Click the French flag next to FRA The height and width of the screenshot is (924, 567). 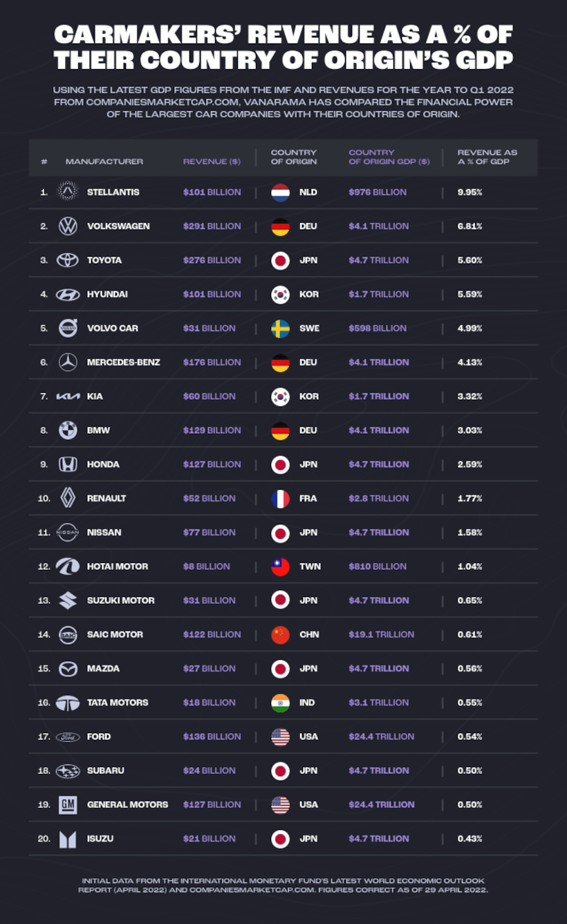pos(280,498)
